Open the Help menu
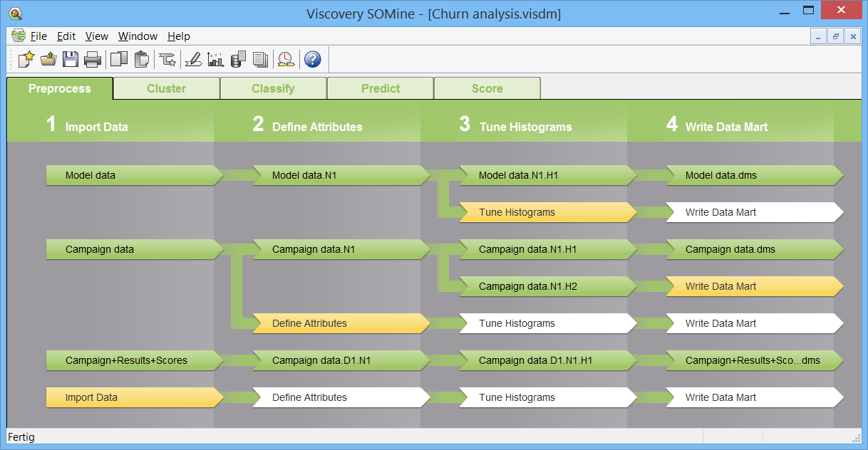868x450 pixels. pos(179,36)
